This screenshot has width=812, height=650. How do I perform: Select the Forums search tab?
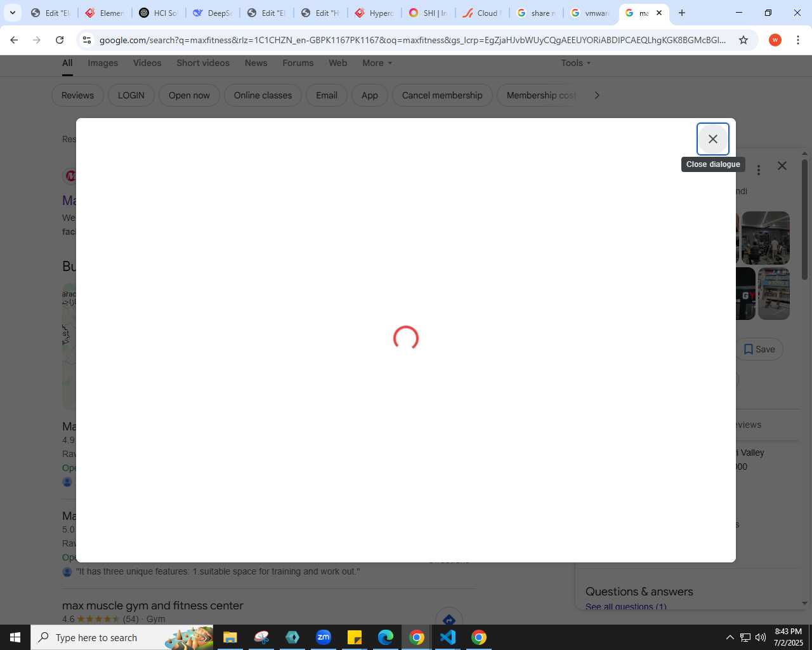(x=298, y=63)
